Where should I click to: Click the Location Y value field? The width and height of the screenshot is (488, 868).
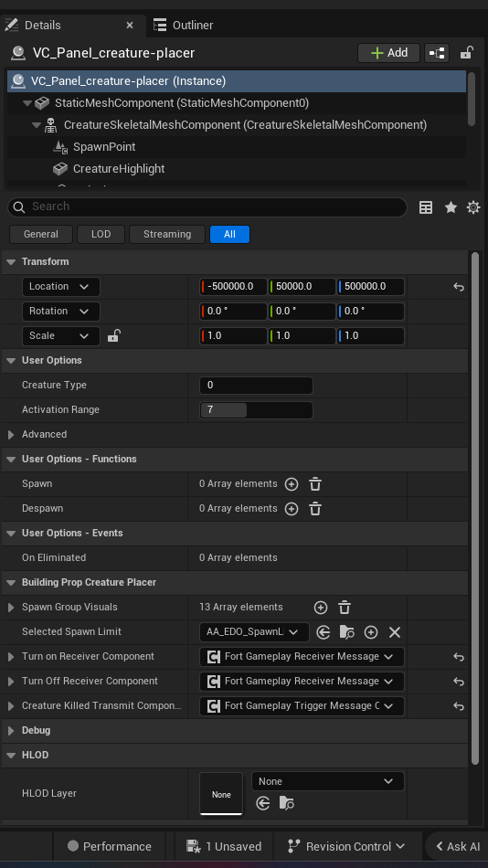(x=302, y=287)
